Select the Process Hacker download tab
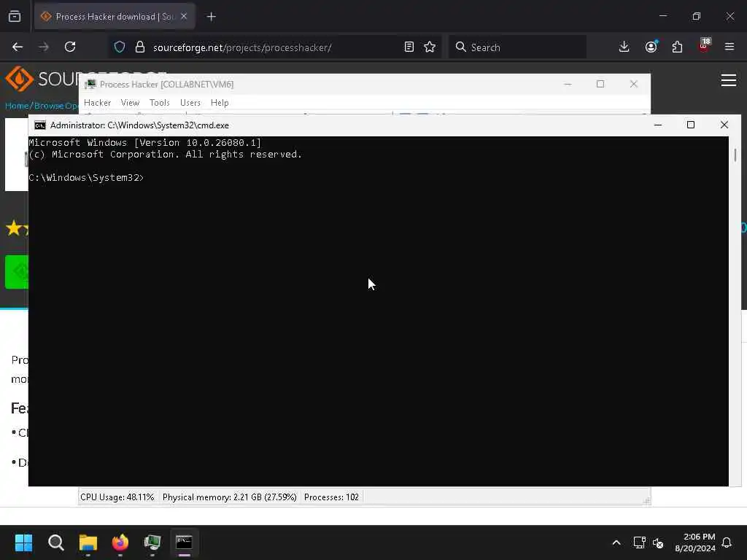The height and width of the screenshot is (560, 747). pos(115,17)
